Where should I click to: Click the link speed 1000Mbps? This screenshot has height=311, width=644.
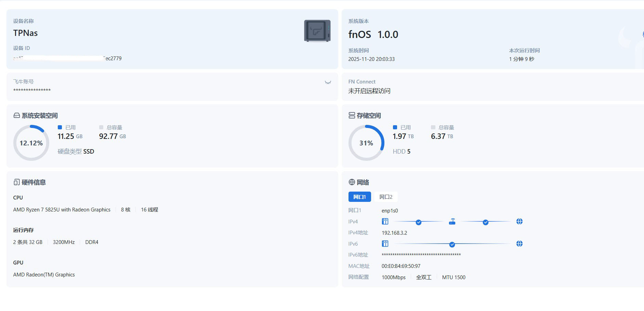(394, 277)
